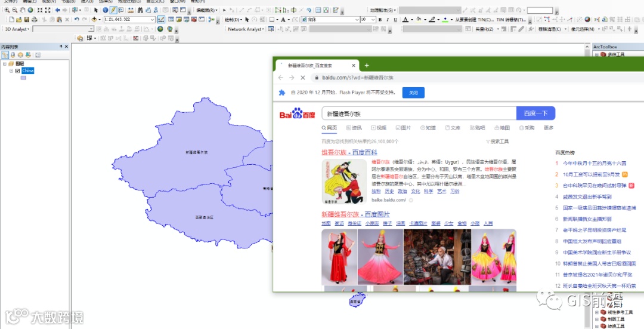The width and height of the screenshot is (644, 329).
Task: Collapse the China layer node
Action: [x=11, y=70]
